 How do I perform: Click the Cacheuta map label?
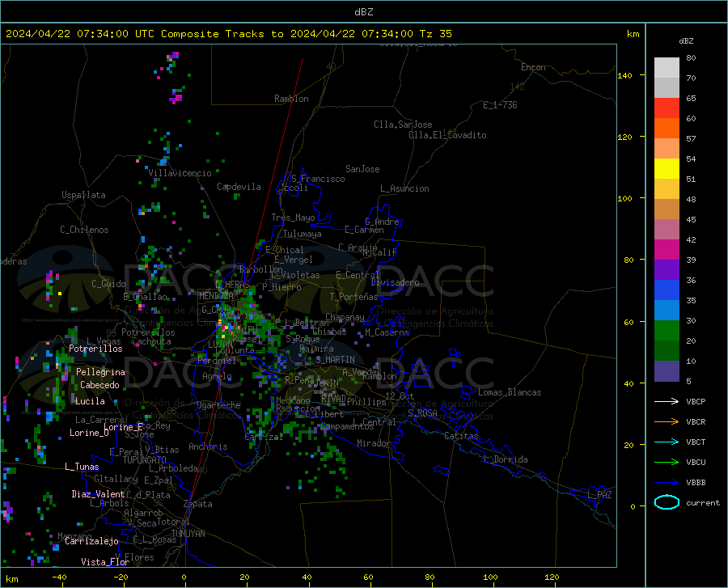tap(151, 341)
